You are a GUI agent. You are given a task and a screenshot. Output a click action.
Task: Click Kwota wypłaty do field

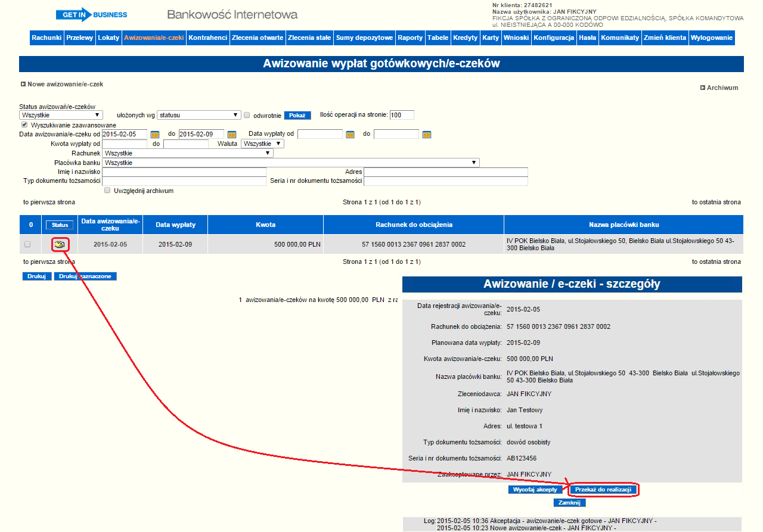pyautogui.click(x=186, y=144)
